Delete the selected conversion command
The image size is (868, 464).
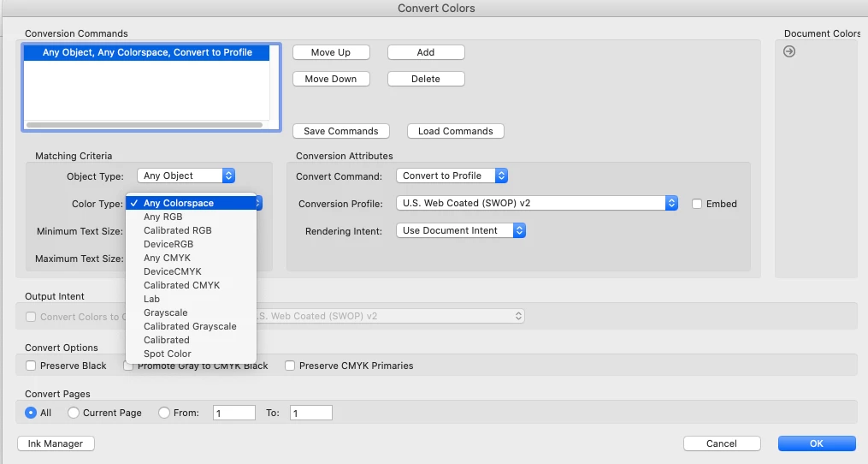(426, 79)
